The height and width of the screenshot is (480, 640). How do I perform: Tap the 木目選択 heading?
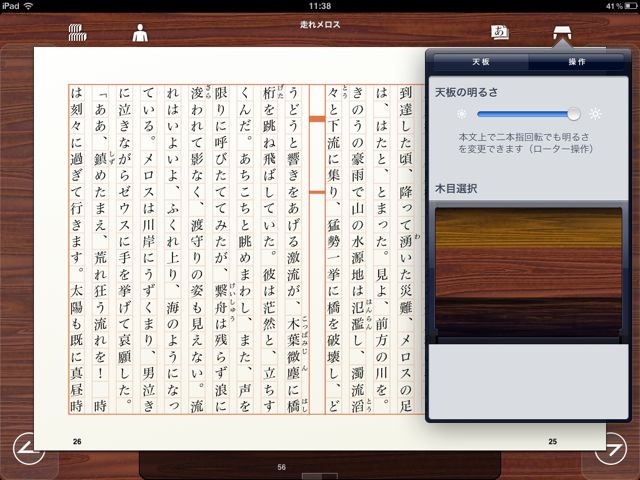pos(456,189)
